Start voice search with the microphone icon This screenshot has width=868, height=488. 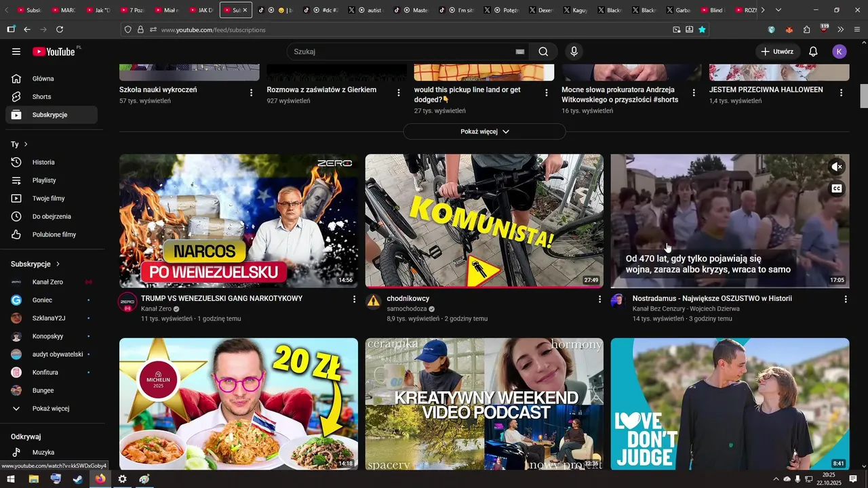[574, 52]
